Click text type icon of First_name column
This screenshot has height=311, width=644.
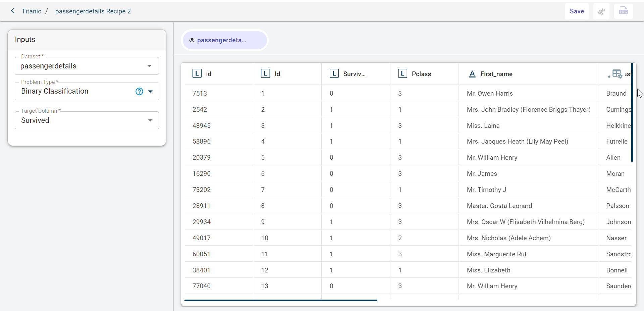472,74
